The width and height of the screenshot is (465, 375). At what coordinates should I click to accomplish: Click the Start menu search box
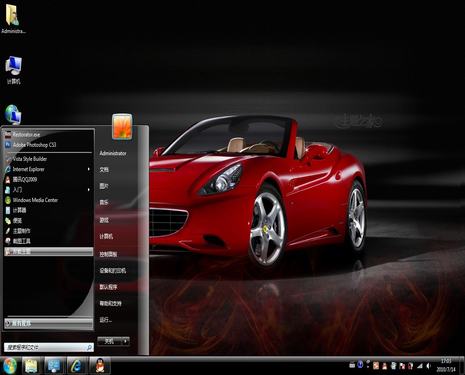pyautogui.click(x=49, y=348)
